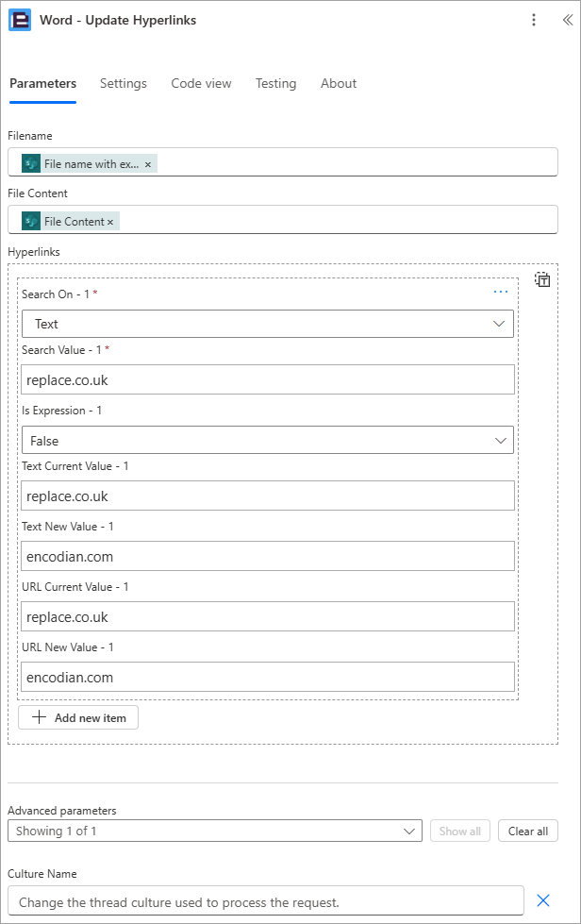Click the Encodian connector logo icon
The image size is (581, 924).
20,20
